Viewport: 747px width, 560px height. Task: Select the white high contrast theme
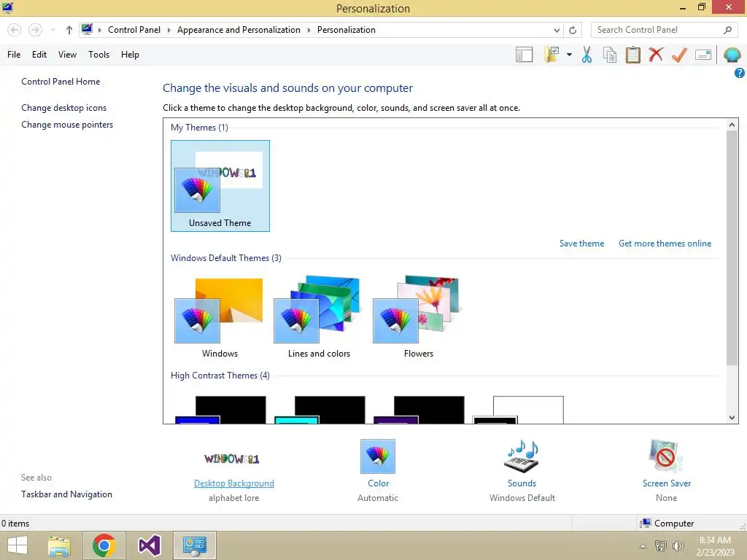coord(519,410)
